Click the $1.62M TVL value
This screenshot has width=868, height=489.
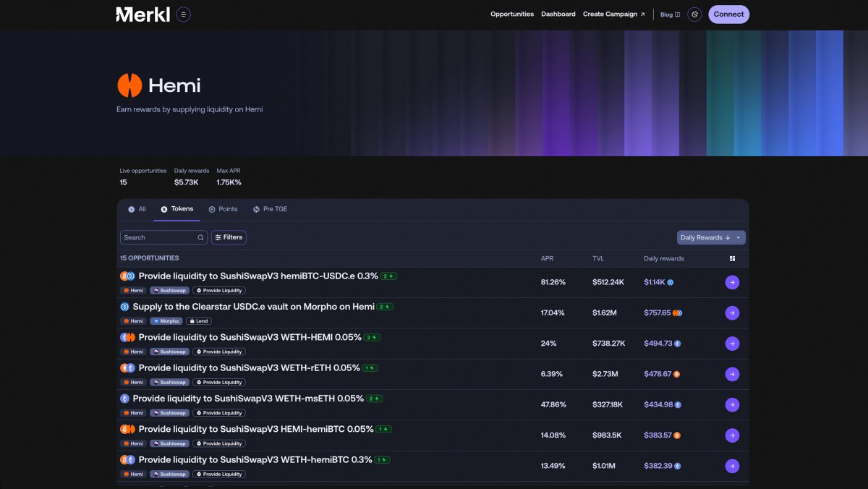click(604, 313)
